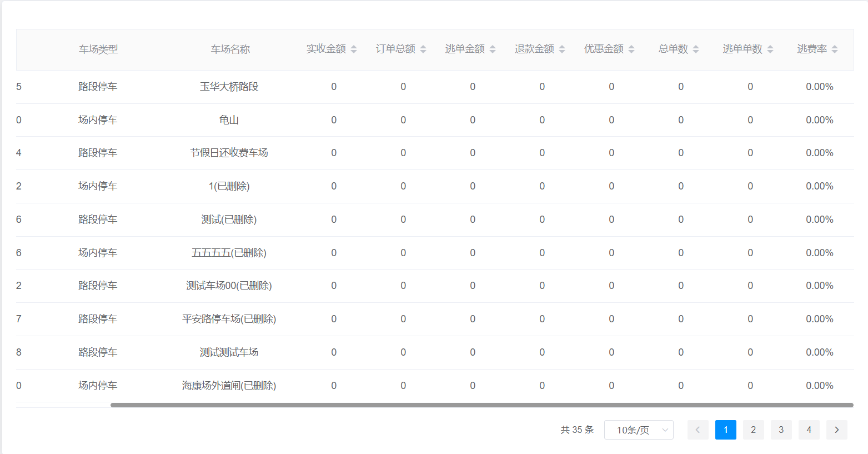Click the horizontal table scrollbar
This screenshot has width=868, height=454.
(481, 405)
